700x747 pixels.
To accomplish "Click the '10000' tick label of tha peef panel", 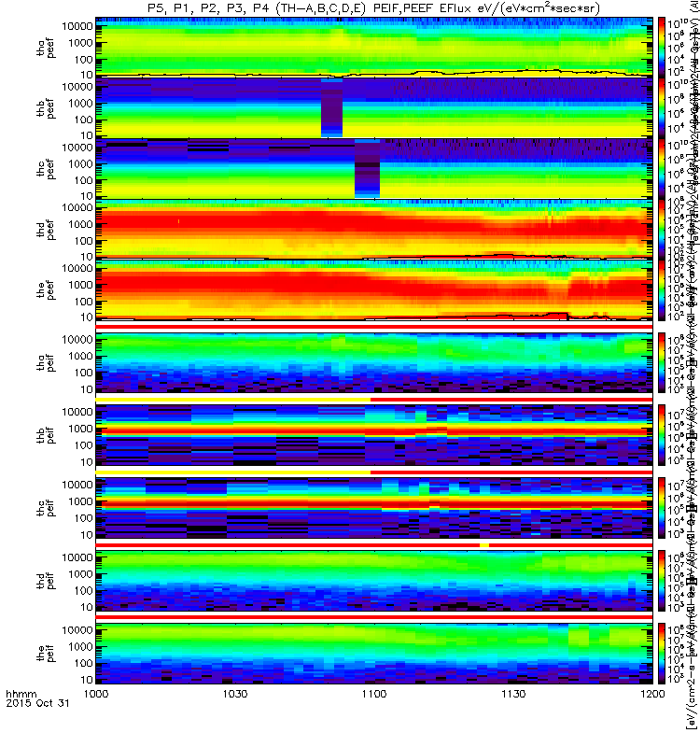I will [x=77, y=26].
